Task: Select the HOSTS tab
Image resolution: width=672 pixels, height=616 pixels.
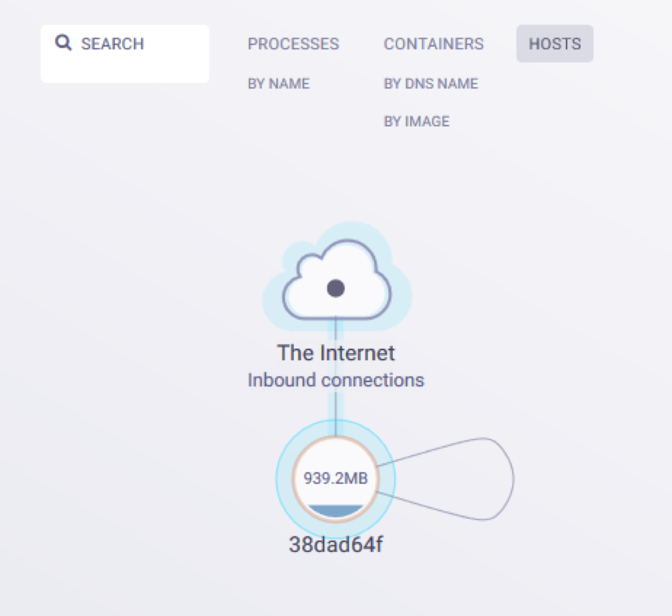Action: pos(554,43)
